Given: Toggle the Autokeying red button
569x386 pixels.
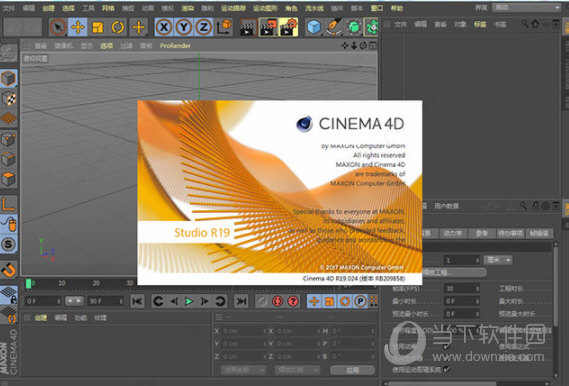Looking at the screenshot, I should pyautogui.click(x=278, y=301).
